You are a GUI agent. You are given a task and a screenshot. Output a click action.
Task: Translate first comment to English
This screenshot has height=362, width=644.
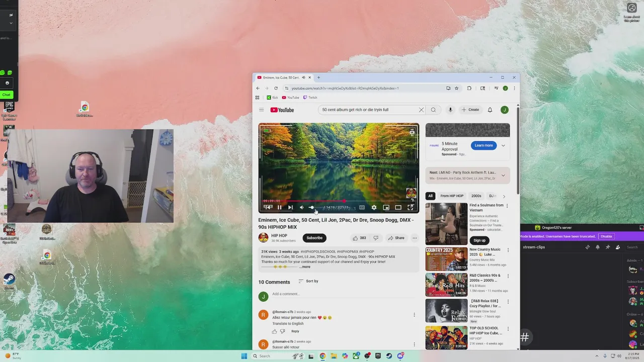pos(288,324)
